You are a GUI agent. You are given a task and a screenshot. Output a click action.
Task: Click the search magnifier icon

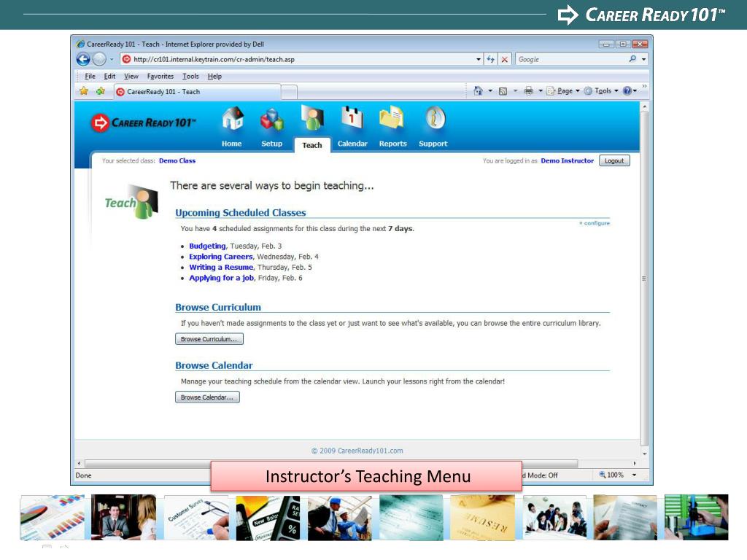(x=632, y=59)
